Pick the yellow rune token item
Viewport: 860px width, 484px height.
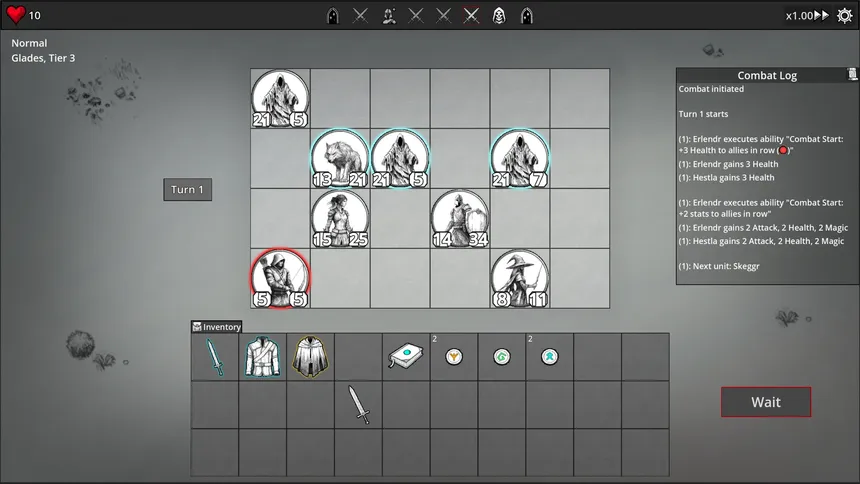[x=454, y=357]
